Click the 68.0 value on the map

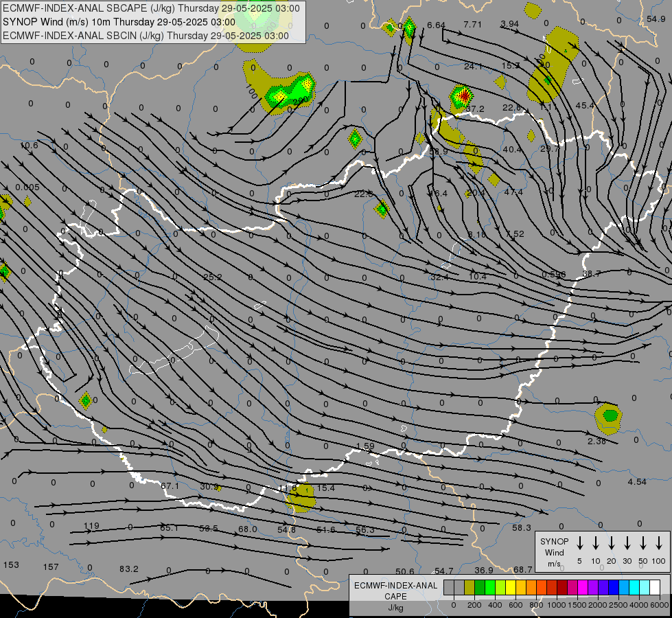(x=248, y=529)
